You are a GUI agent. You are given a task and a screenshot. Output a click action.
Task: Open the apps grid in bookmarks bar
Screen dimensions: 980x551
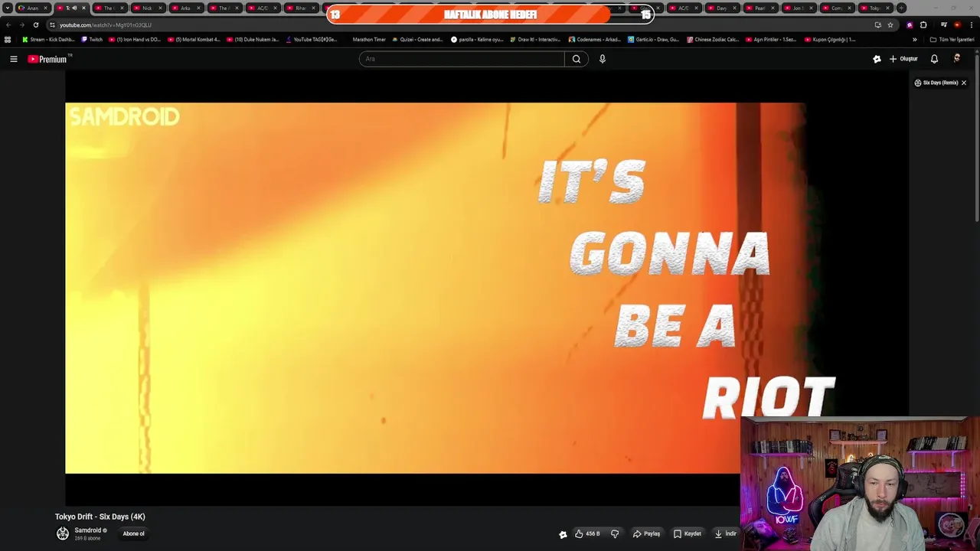pos(8,40)
